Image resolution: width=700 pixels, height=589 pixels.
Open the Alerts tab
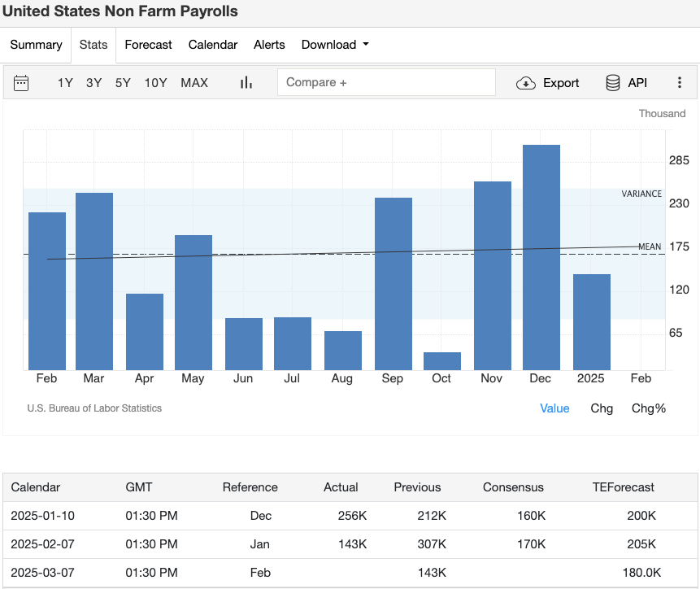pyautogui.click(x=269, y=45)
